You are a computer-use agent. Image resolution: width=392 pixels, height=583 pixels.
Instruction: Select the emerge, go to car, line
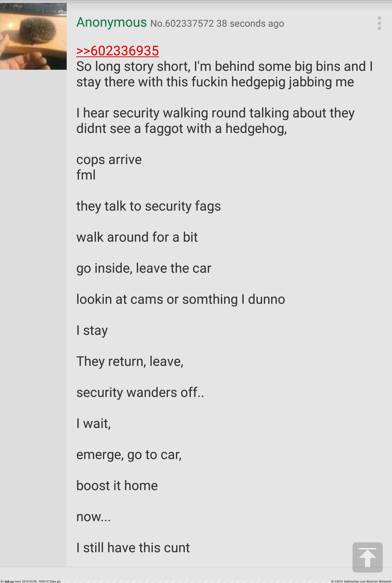pos(129,455)
